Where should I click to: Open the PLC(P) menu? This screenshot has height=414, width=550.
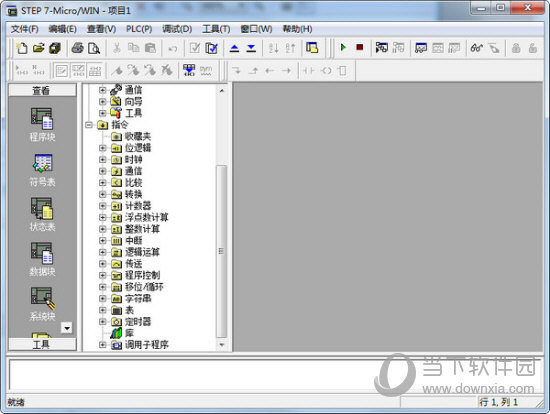(x=139, y=29)
